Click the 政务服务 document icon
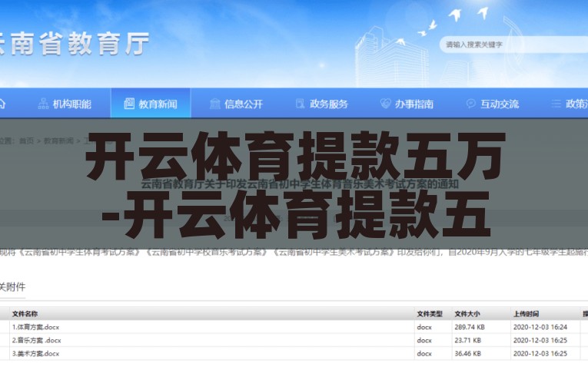588x367 pixels. point(300,104)
